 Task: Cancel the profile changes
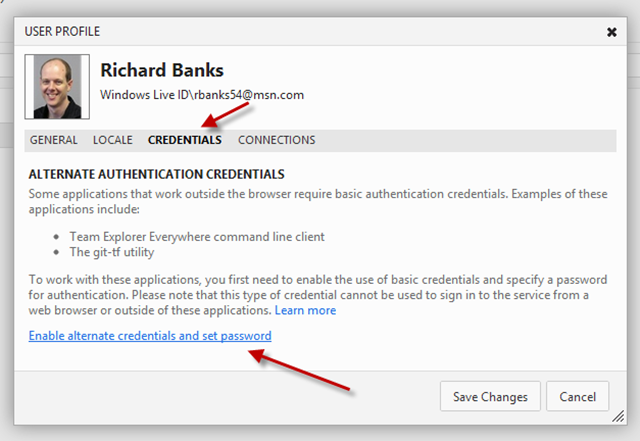pos(580,396)
